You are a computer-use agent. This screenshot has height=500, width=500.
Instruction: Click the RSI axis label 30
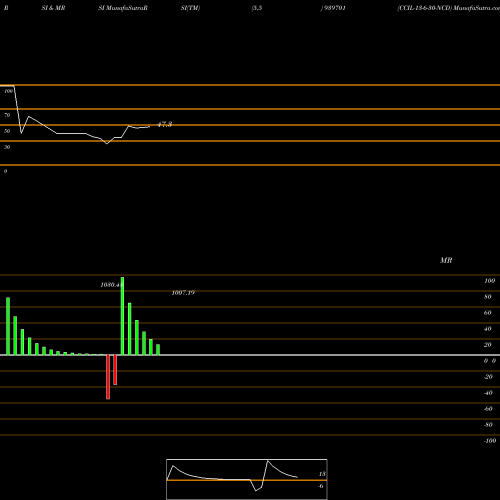point(7,147)
